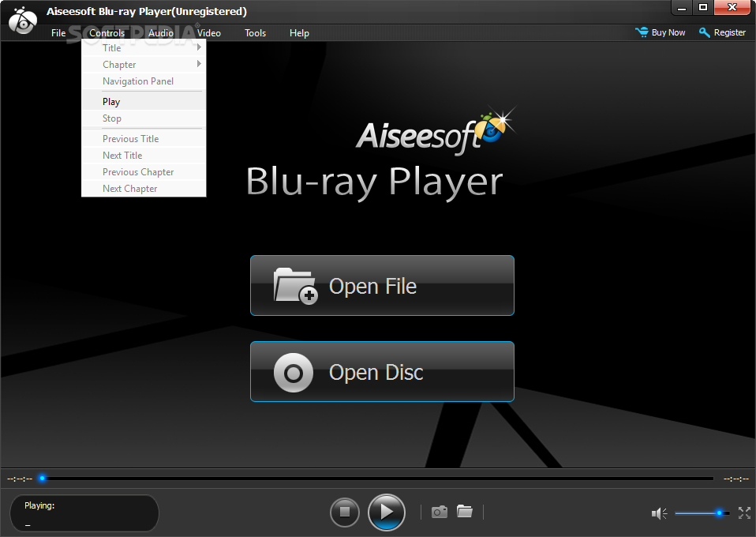Minimize the Blu-ray Player window
Image resolution: width=756 pixels, height=537 pixels.
click(682, 7)
